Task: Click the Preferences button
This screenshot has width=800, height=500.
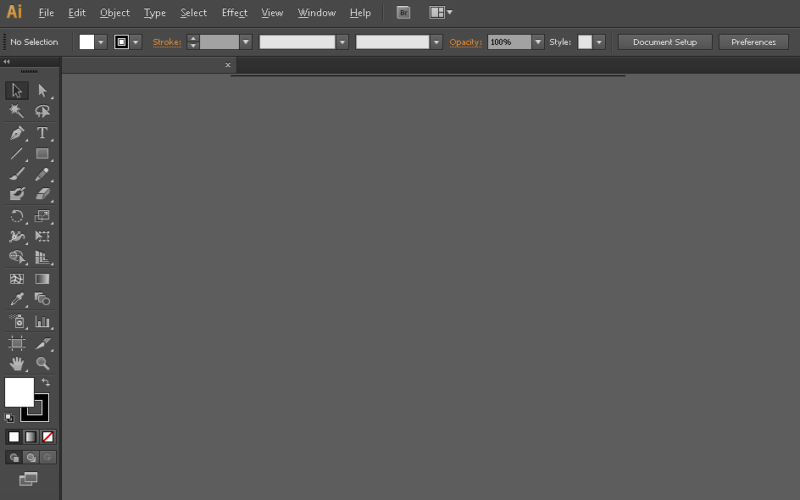Action: coord(754,42)
